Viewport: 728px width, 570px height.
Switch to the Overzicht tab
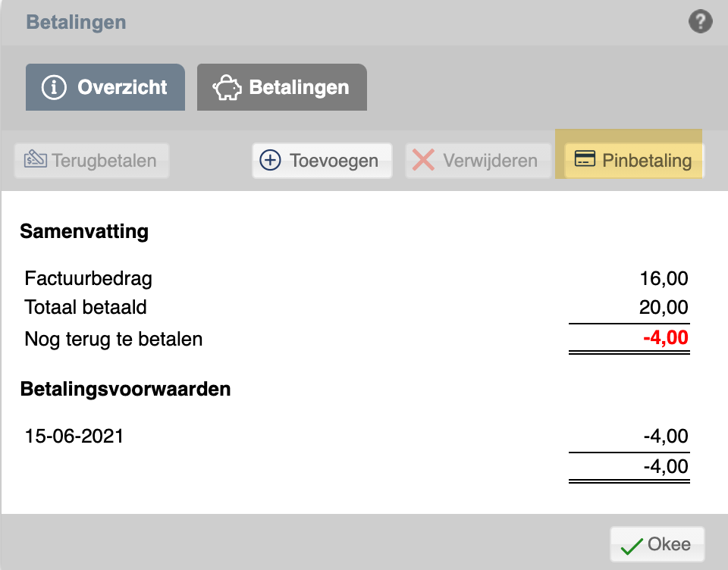105,87
